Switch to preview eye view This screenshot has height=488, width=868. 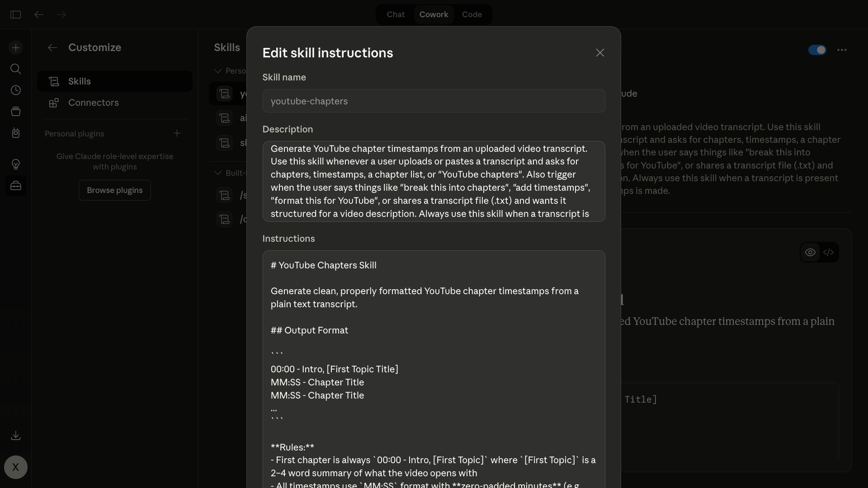810,252
